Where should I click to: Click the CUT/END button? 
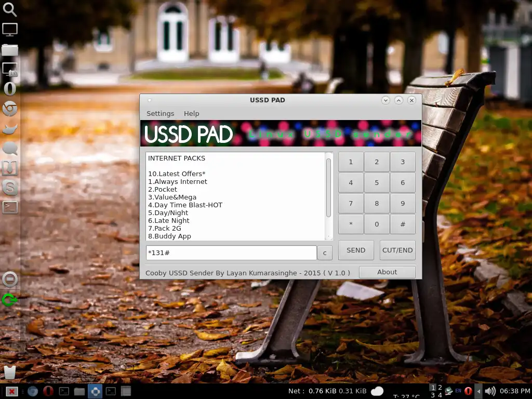(397, 250)
